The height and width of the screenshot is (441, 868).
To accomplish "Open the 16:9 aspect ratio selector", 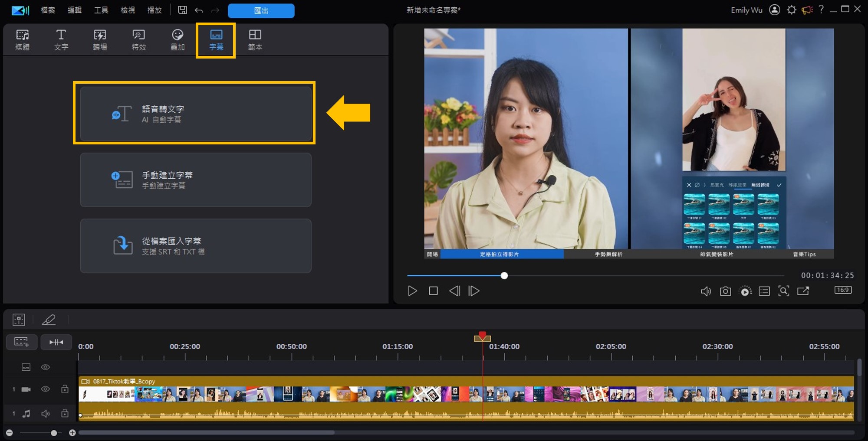I will (x=842, y=290).
